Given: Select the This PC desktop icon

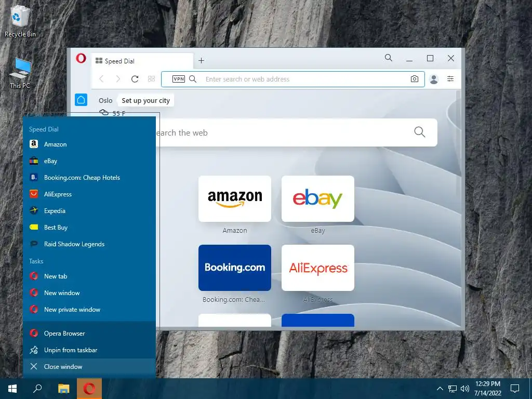Looking at the screenshot, I should tap(20, 73).
